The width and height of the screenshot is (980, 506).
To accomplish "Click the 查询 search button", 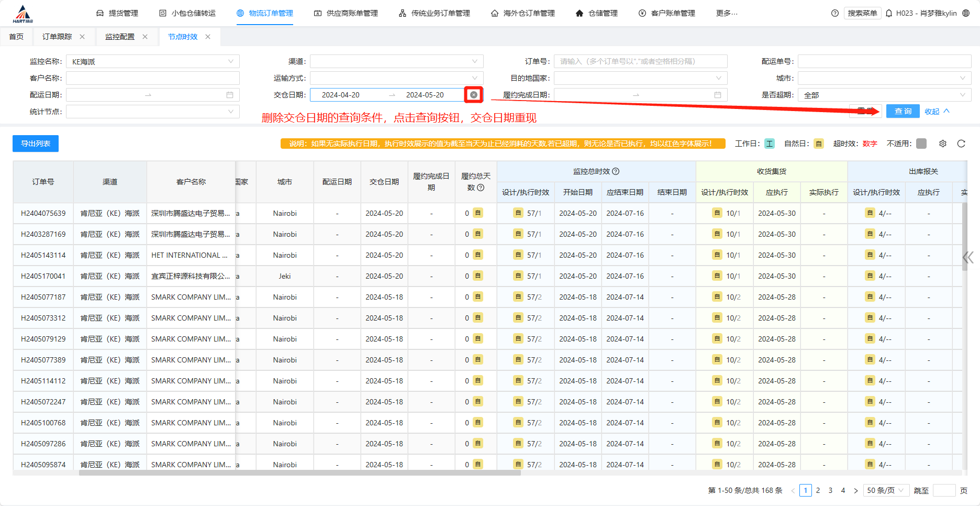I will tap(903, 111).
